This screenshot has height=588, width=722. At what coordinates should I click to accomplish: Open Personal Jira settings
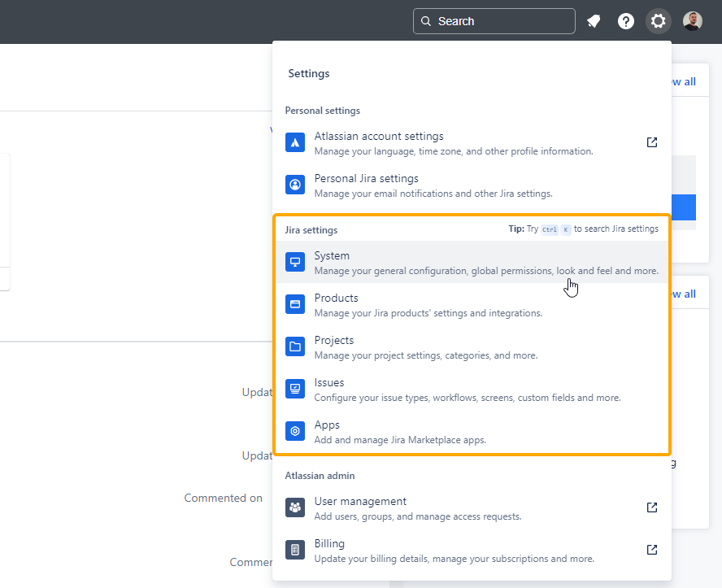coord(472,185)
